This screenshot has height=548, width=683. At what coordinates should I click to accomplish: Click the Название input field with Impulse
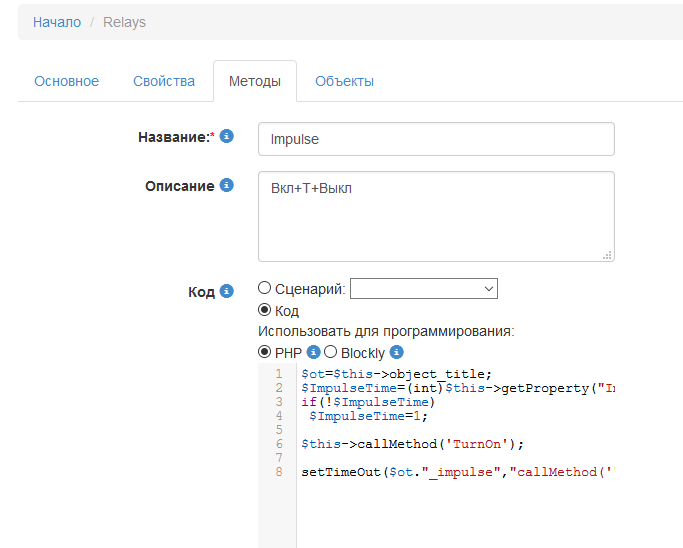point(435,139)
